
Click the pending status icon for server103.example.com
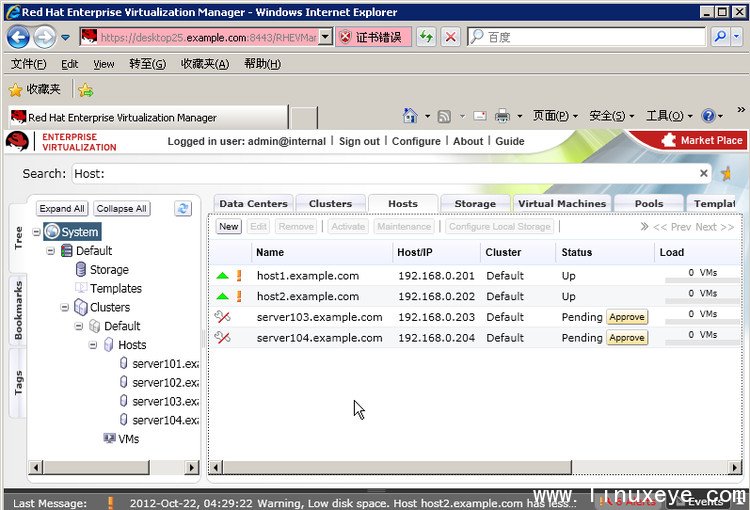tap(222, 317)
